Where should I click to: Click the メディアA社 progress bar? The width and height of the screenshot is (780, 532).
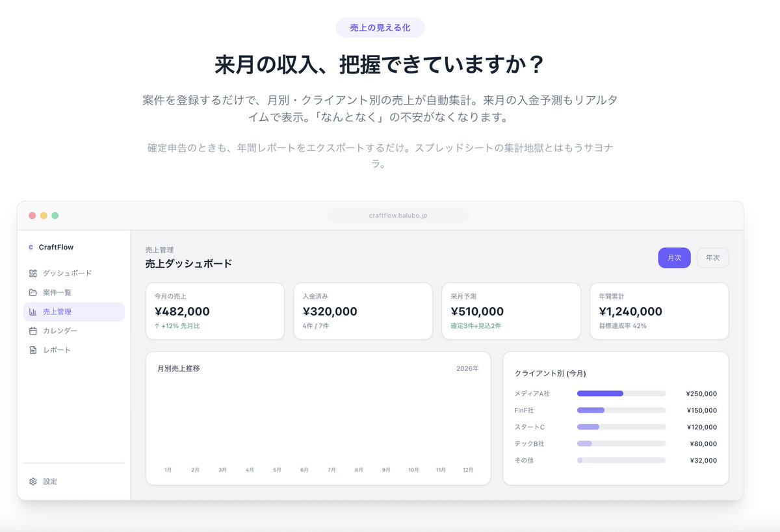coord(621,394)
